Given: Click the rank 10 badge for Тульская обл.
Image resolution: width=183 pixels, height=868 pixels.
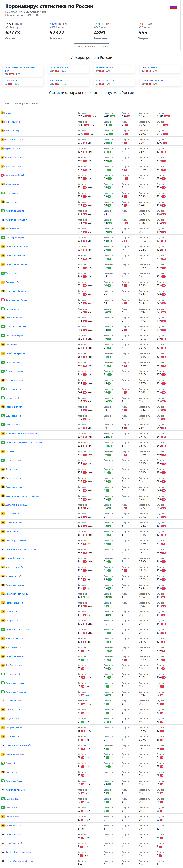Looking at the screenshot, I should (x=3, y=193).
